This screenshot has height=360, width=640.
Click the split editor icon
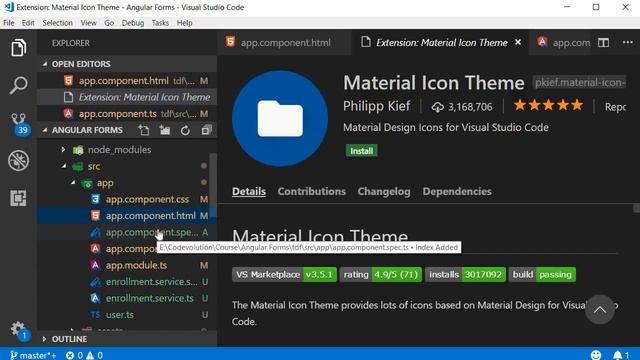coord(603,42)
